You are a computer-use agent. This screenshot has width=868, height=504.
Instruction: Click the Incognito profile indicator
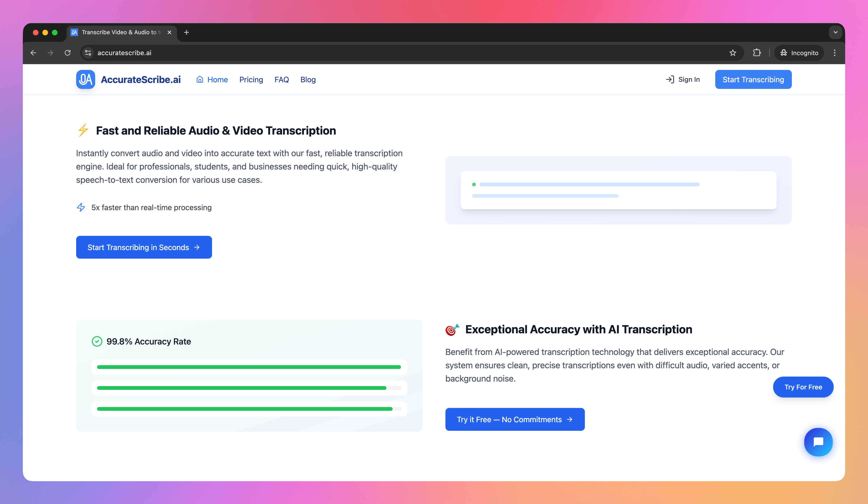(x=799, y=53)
